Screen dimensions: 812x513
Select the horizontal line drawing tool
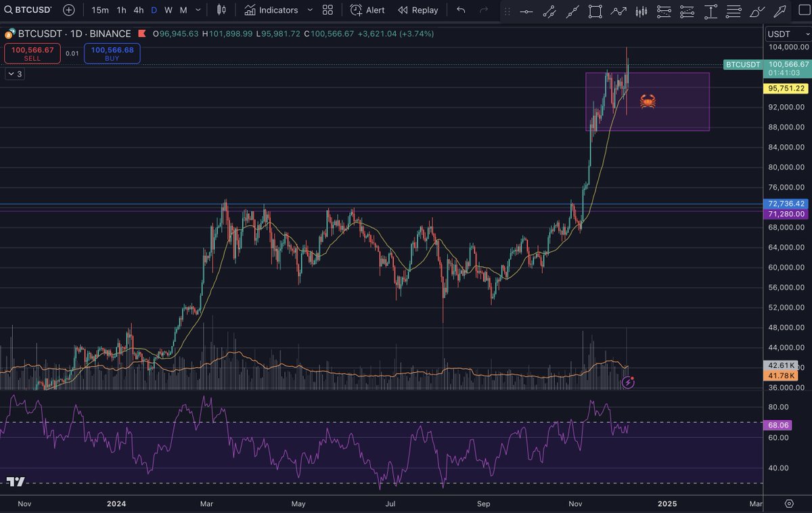(x=526, y=11)
